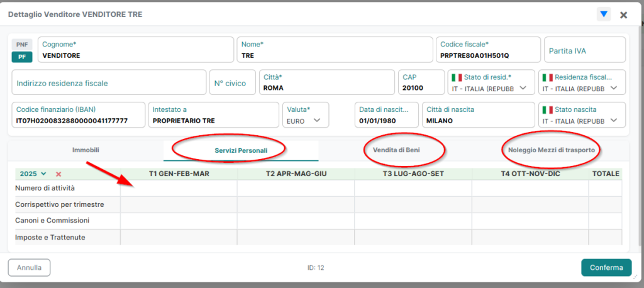Click the blue triangle filter icon

pyautogui.click(x=603, y=14)
